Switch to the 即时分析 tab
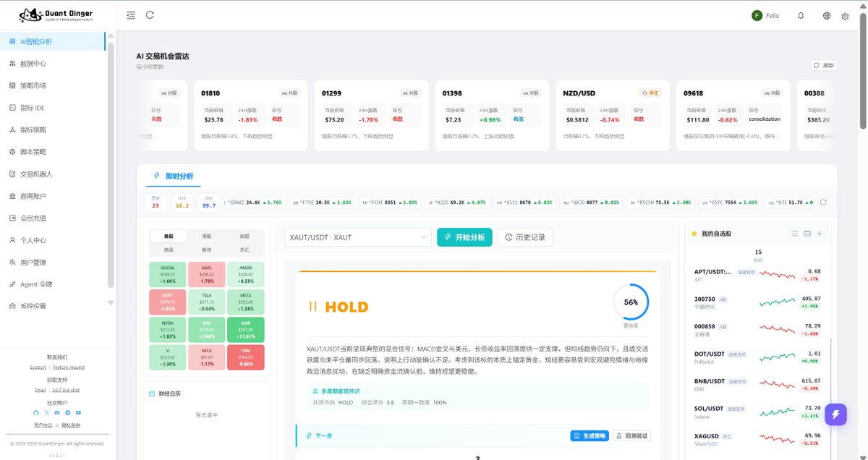 [x=174, y=176]
